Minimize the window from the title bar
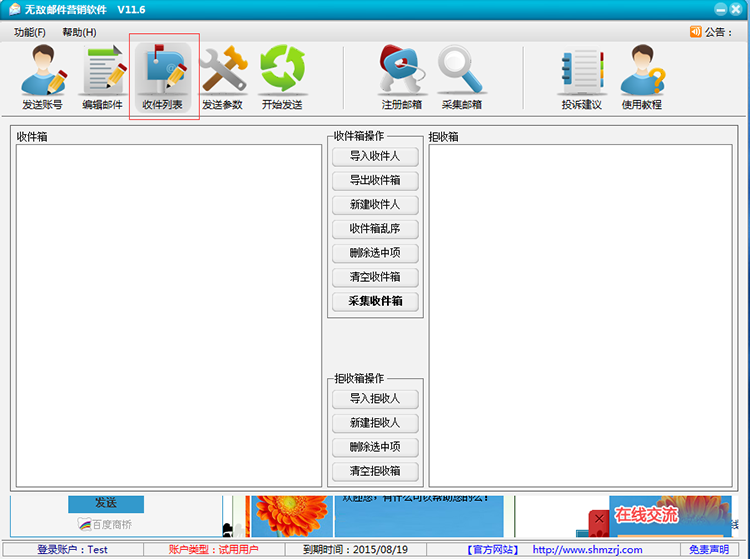Screen dimensions: 750x559 click(x=721, y=9)
